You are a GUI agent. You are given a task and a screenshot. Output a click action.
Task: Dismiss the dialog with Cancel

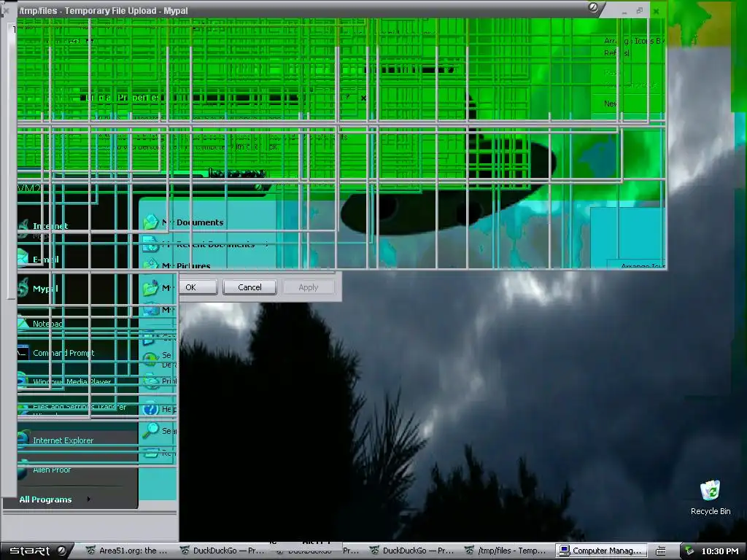click(249, 287)
